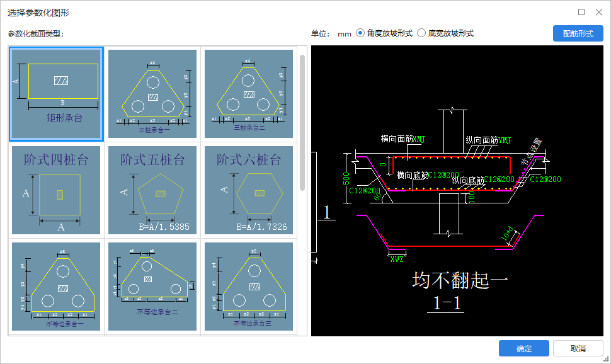Click the section list vertical scrollbar

point(302,123)
